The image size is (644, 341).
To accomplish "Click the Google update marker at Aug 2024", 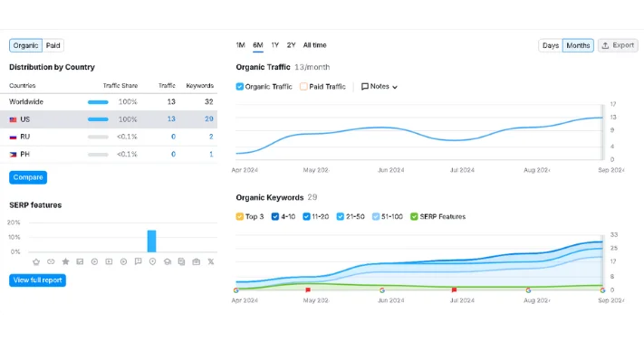I will click(x=528, y=290).
